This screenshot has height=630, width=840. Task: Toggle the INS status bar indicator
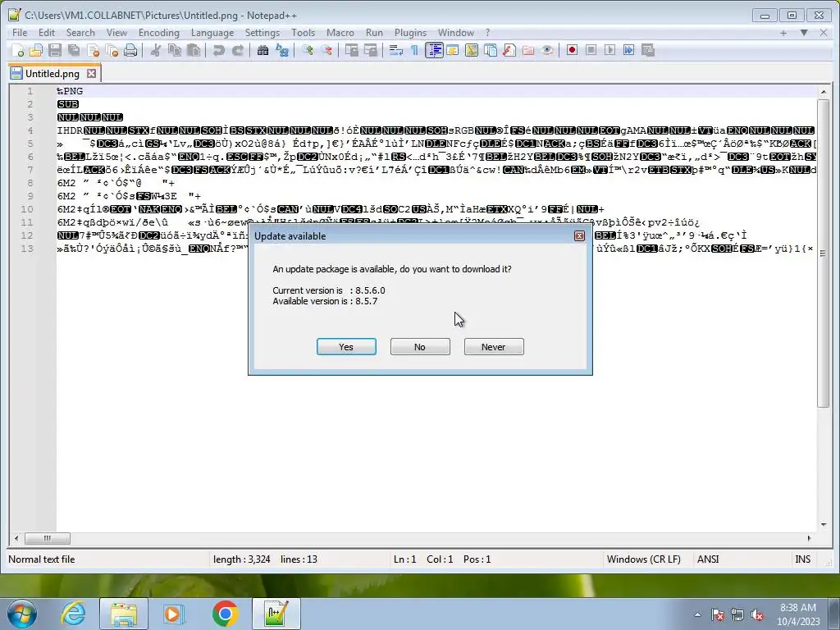coord(802,559)
